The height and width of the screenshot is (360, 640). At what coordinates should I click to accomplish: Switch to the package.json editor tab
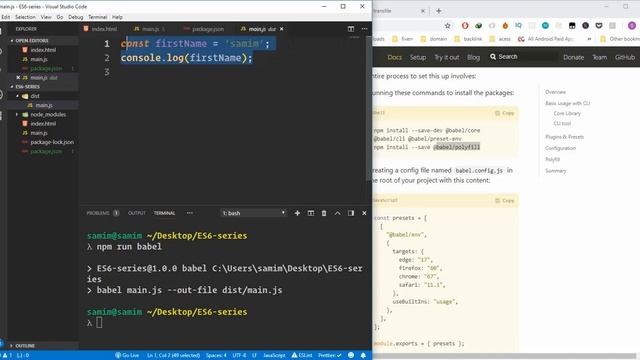coord(204,29)
